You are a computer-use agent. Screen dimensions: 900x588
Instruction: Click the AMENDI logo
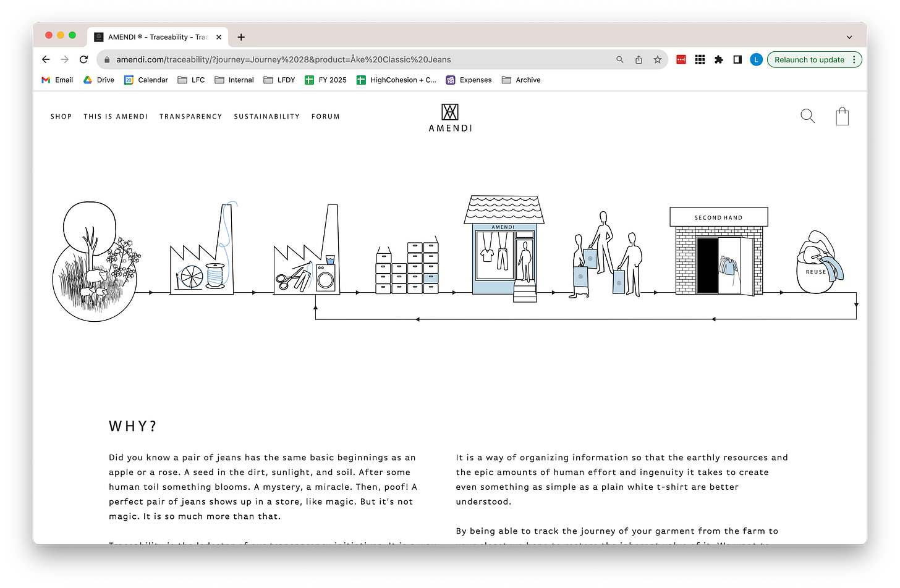(450, 117)
